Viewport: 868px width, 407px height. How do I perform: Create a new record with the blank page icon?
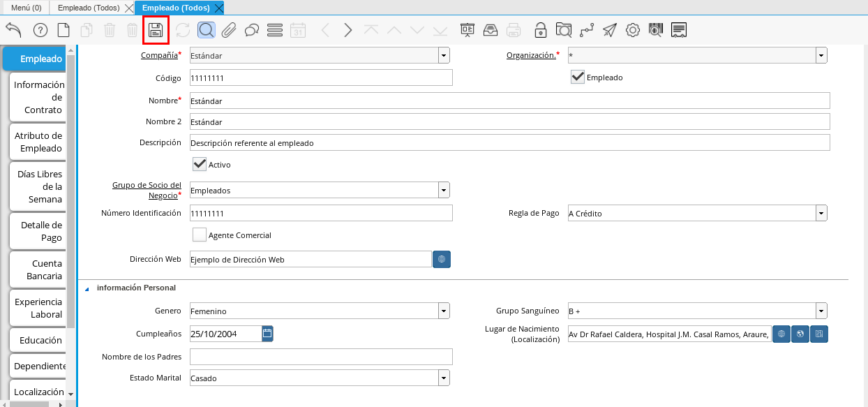tap(63, 30)
